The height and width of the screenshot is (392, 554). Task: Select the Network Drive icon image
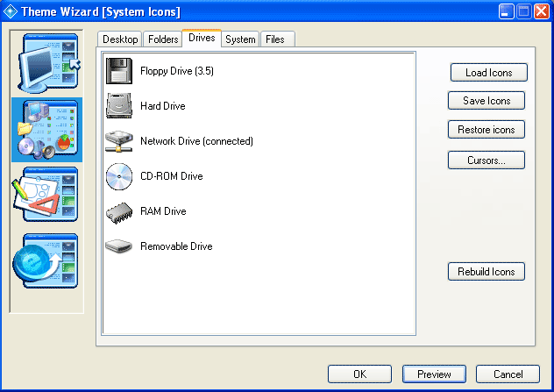click(x=119, y=141)
